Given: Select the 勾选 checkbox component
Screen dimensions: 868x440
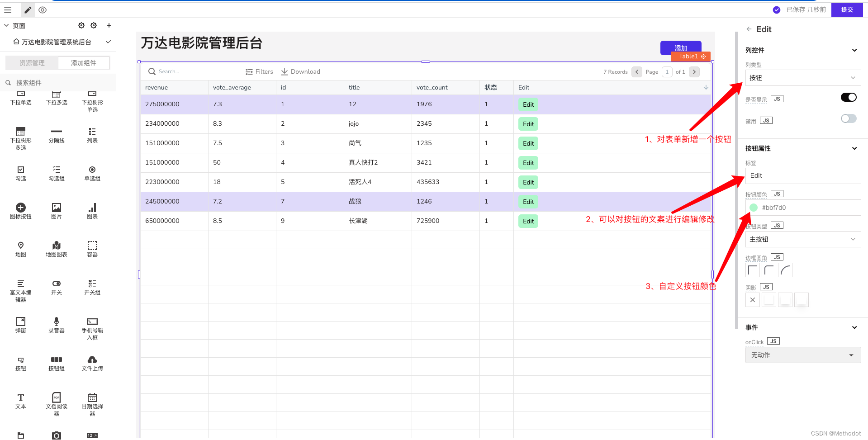Looking at the screenshot, I should (x=21, y=174).
